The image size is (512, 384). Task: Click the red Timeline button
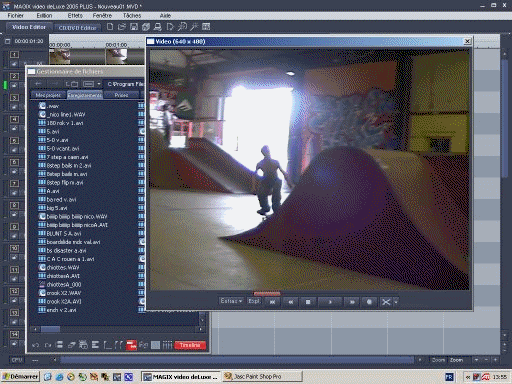point(190,345)
